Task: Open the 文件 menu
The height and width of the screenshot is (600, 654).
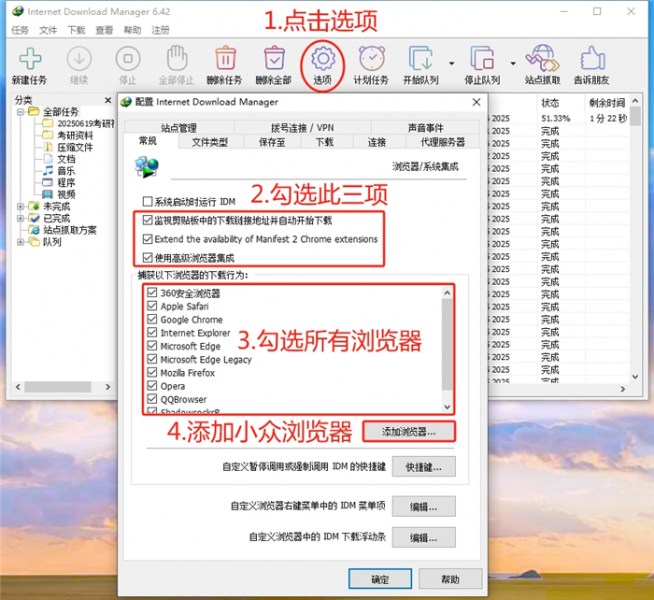Action: pos(48,30)
